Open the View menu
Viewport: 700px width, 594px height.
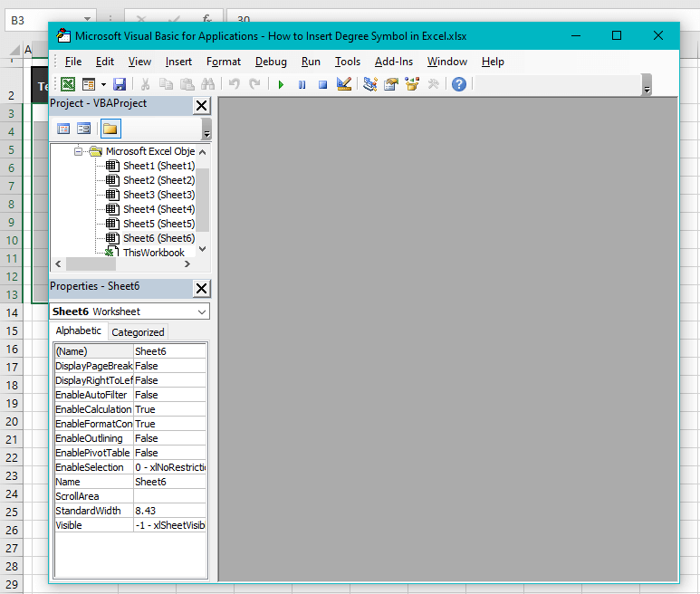point(139,62)
